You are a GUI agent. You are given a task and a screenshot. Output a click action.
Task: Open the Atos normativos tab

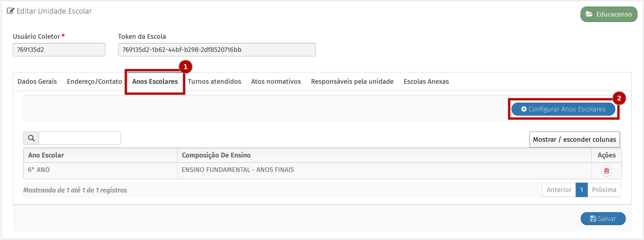[x=276, y=81]
